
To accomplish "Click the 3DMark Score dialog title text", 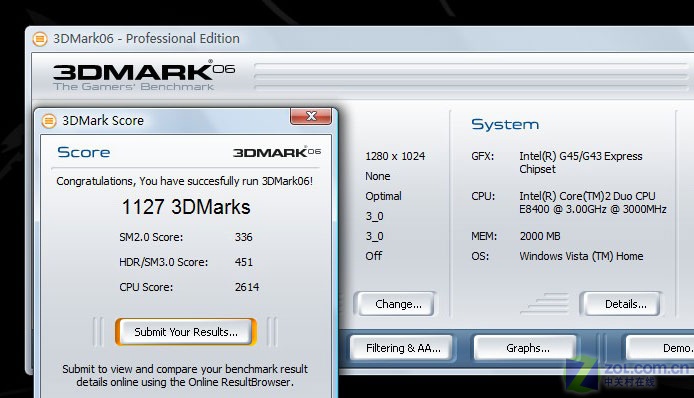I will coord(103,120).
